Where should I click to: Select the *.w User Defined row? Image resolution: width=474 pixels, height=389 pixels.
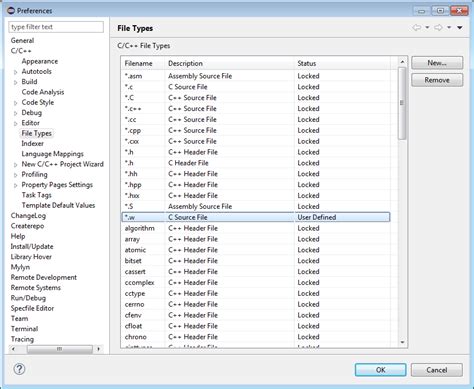256,217
